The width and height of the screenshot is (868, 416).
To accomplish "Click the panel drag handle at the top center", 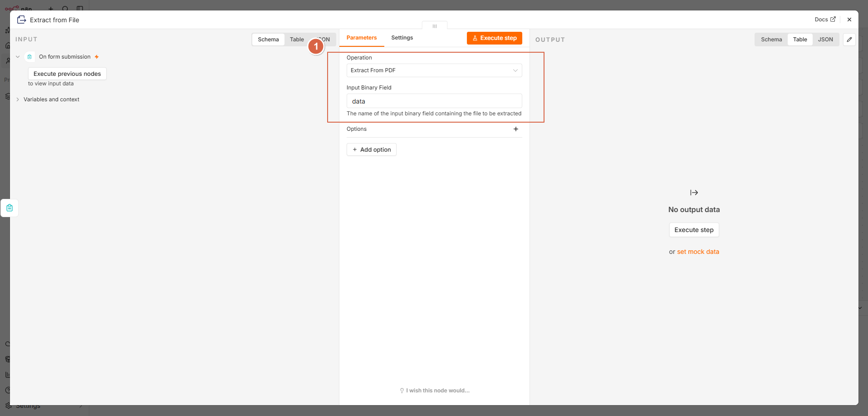I will (435, 26).
